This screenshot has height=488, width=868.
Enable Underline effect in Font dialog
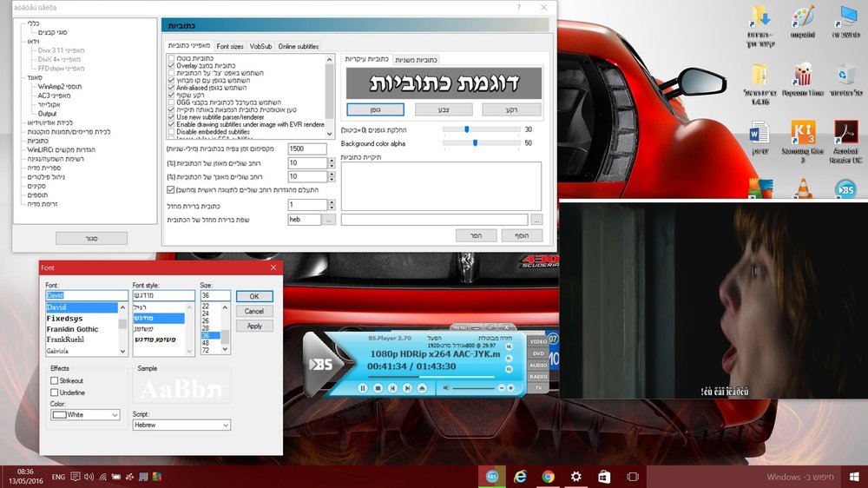[x=54, y=392]
